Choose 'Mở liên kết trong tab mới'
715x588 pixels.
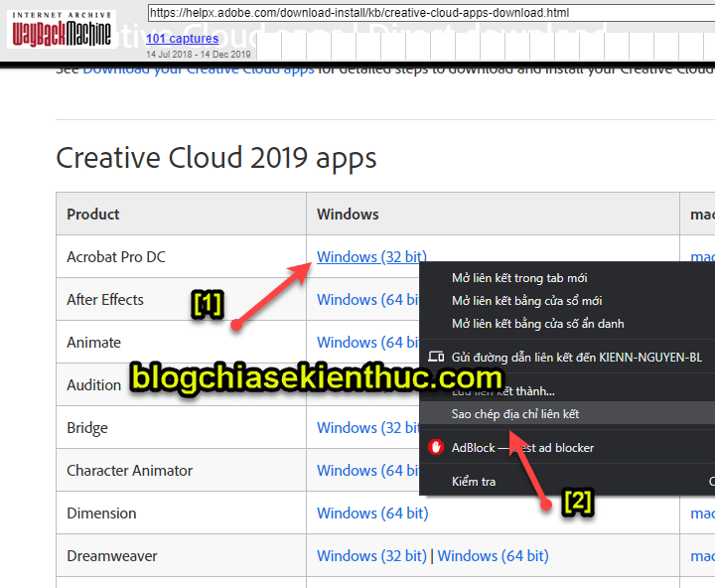pyautogui.click(x=567, y=278)
